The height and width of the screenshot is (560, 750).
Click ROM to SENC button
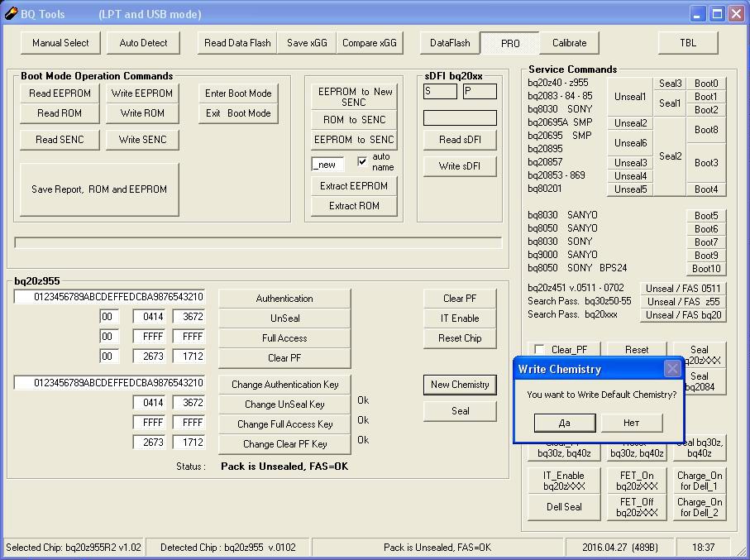(354, 120)
